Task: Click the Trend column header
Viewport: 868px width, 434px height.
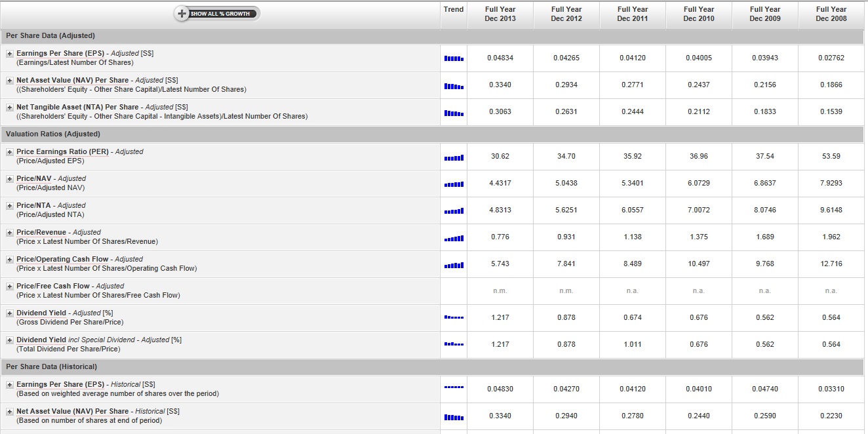Action: [x=454, y=9]
